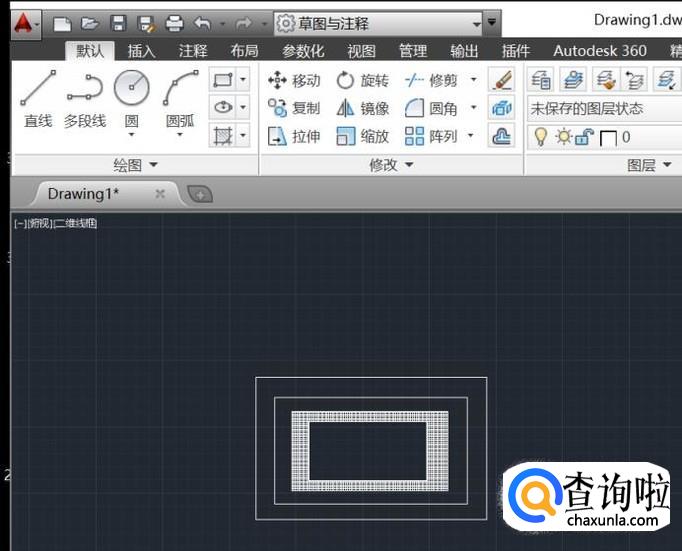
Task: Choose the Mirror (镜像) tool
Action: click(363, 108)
